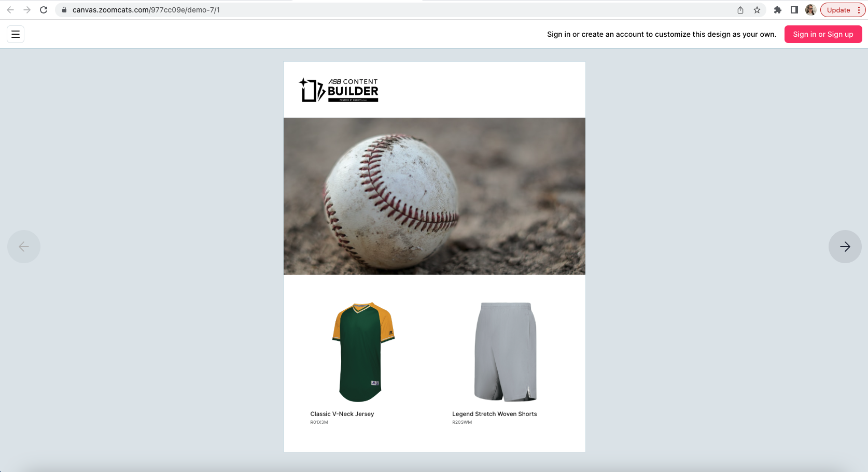Open the hamburger menu in the page header
The height and width of the screenshot is (472, 868).
tap(16, 34)
